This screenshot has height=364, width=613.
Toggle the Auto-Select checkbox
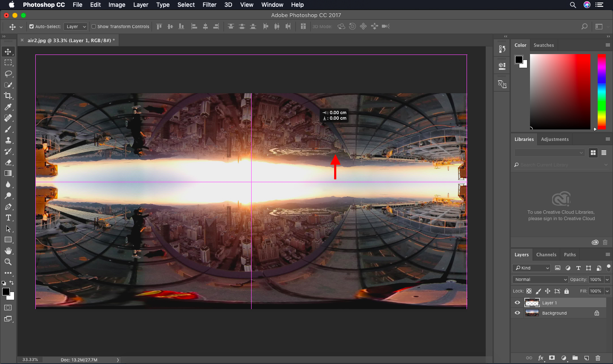[32, 26]
